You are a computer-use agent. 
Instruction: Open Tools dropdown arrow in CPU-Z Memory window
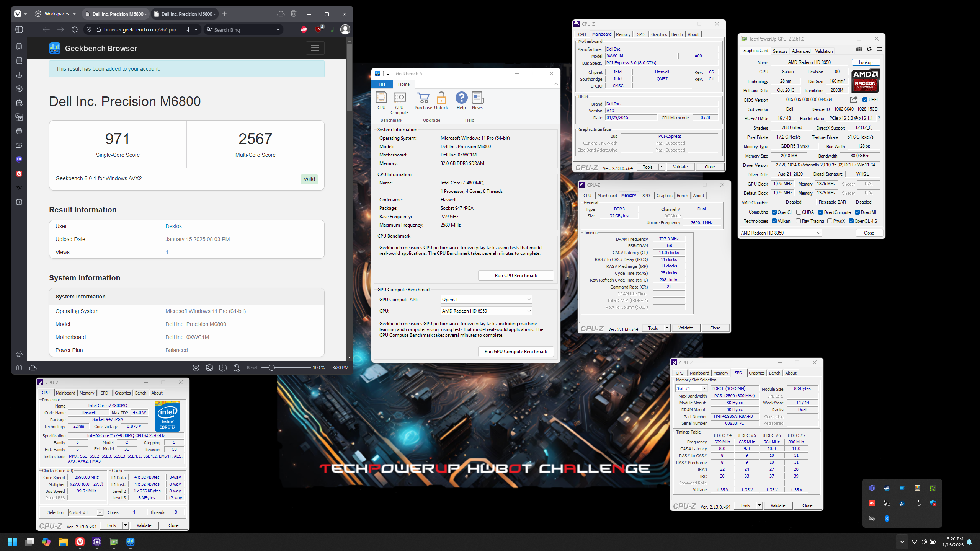pyautogui.click(x=666, y=328)
